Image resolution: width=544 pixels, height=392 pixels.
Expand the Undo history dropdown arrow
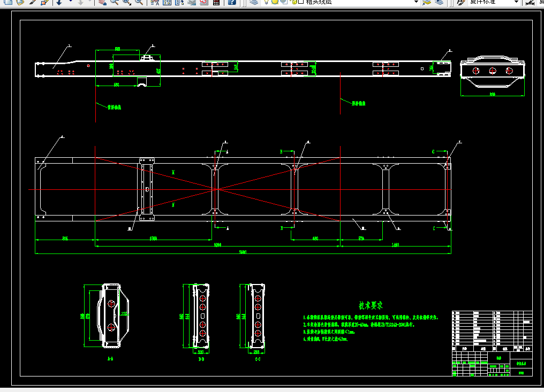(x=71, y=2)
